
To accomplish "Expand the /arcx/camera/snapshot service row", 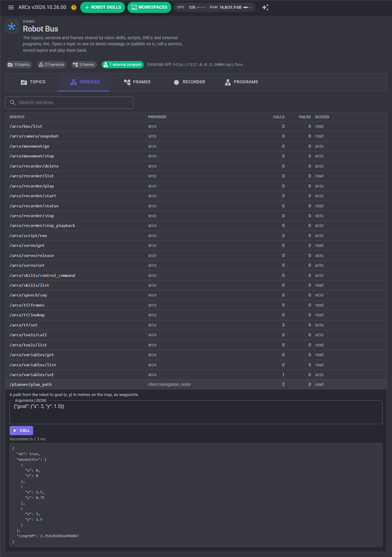I will 196,136.
